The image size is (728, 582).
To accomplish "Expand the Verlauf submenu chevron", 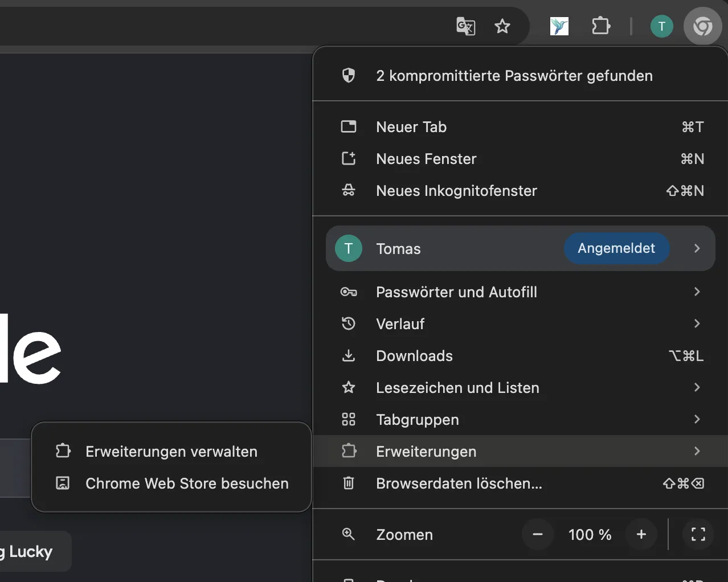I will tap(697, 323).
